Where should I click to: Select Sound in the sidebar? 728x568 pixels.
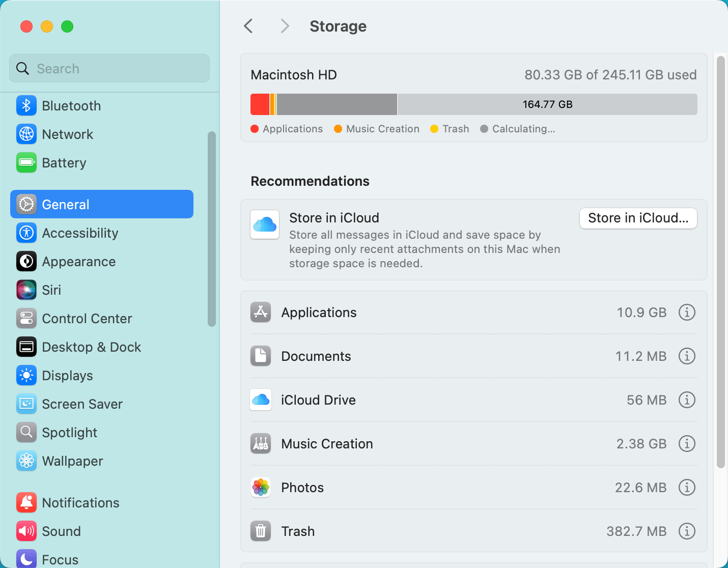point(61,531)
